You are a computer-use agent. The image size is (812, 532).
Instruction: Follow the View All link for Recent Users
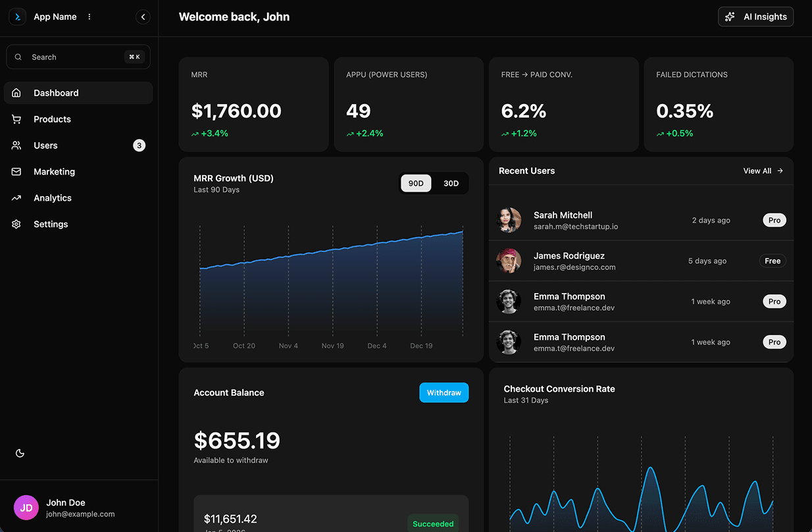tap(757, 171)
